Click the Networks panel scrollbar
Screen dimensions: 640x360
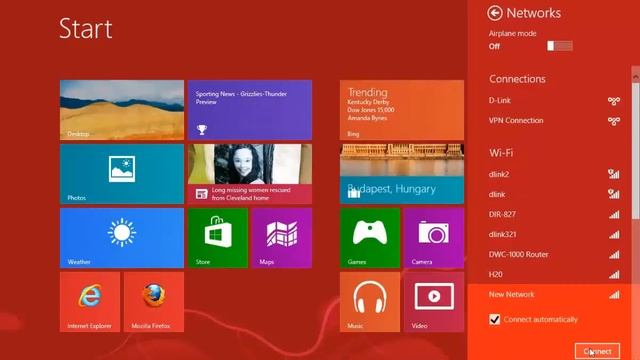point(636,151)
